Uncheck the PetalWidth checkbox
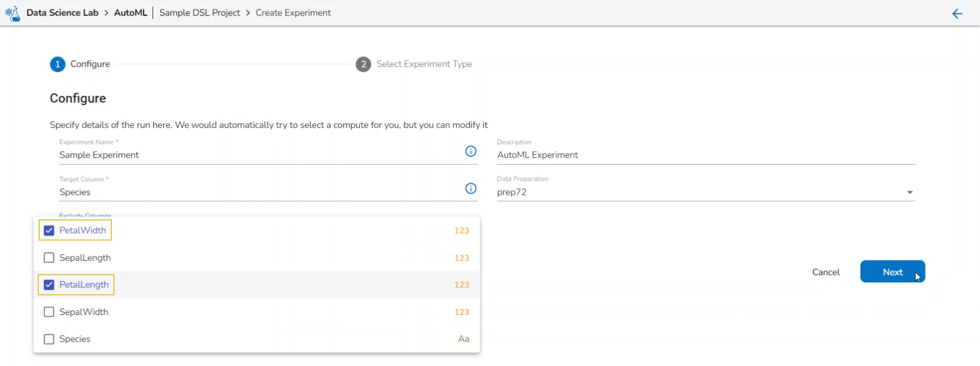 [49, 231]
